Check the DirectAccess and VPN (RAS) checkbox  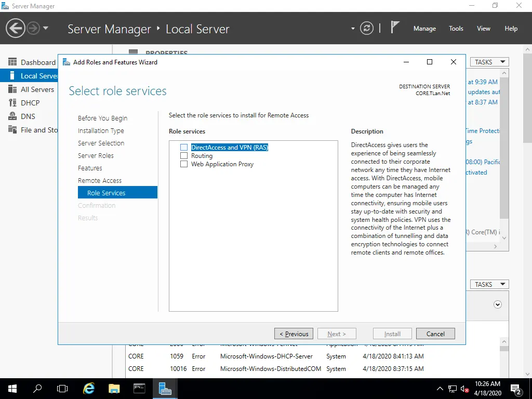coord(184,147)
